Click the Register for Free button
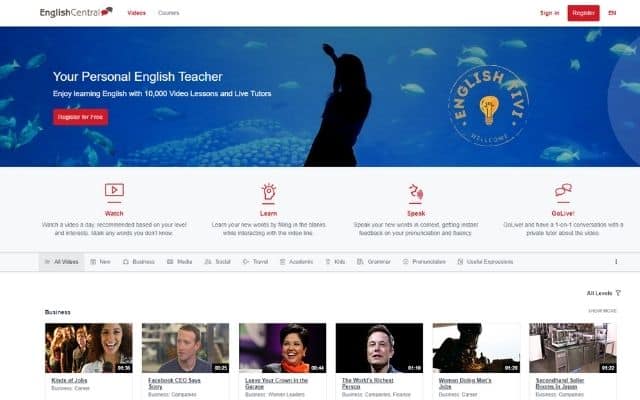 [80, 117]
